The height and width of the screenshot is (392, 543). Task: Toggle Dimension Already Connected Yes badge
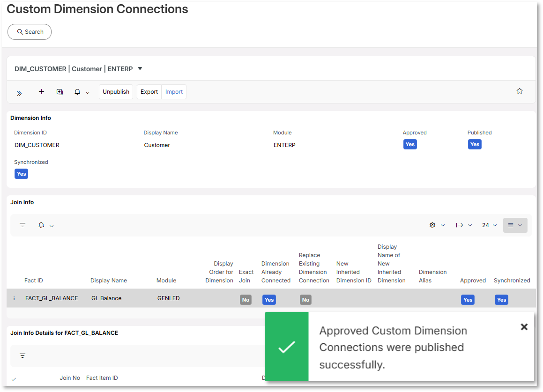269,300
